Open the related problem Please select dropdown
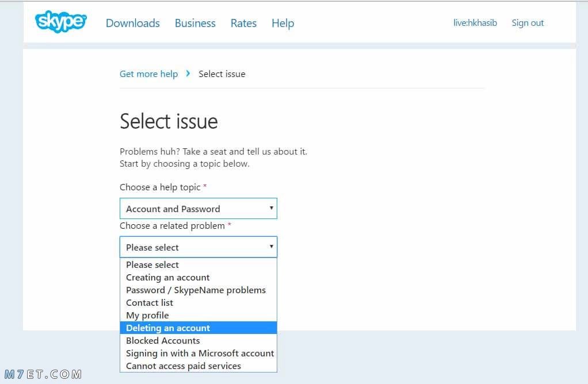588x384 pixels. tap(198, 247)
